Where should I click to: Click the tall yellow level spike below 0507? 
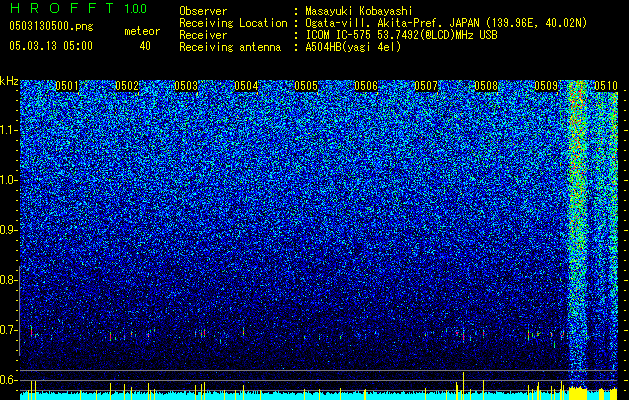(464, 385)
